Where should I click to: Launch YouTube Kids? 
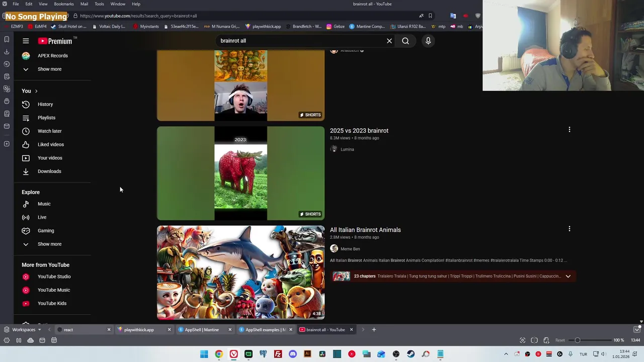[53, 303]
